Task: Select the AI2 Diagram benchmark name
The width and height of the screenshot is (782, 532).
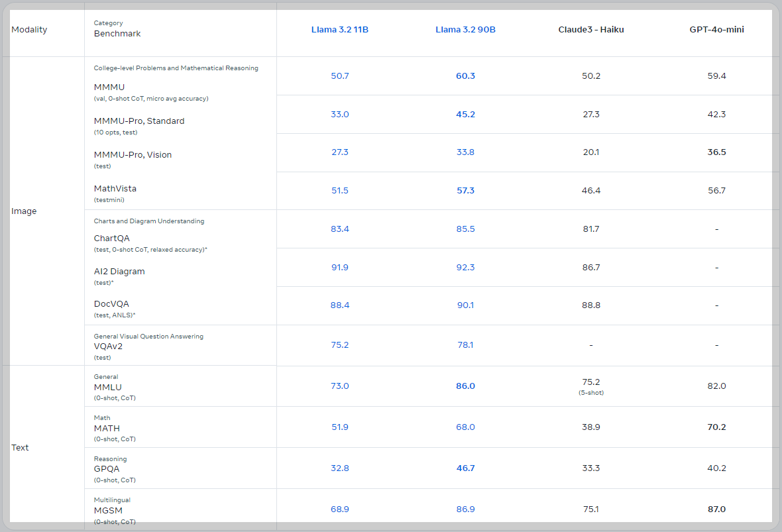Action: click(x=119, y=271)
